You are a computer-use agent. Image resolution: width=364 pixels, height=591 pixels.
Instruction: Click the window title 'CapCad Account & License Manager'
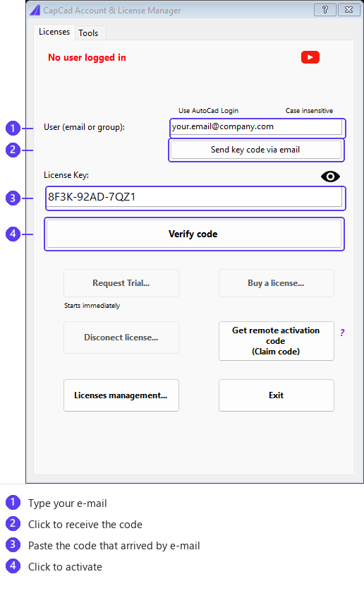click(111, 11)
